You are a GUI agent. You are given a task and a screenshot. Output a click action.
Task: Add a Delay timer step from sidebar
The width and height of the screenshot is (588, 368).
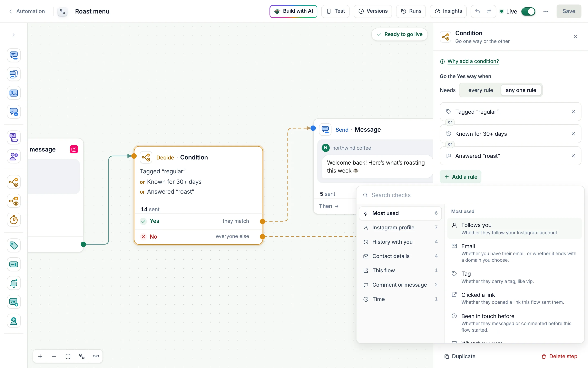(14, 220)
